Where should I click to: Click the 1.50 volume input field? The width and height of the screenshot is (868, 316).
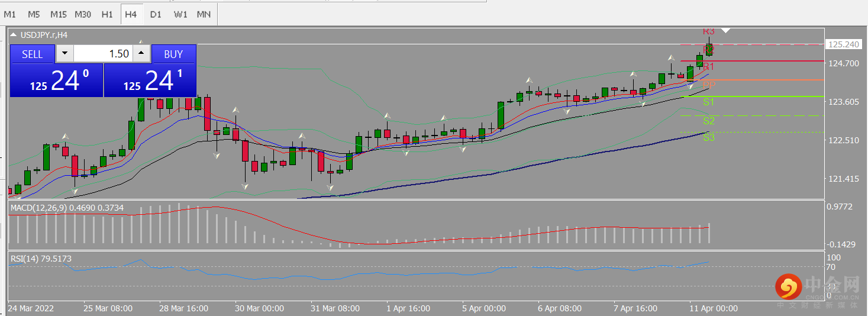point(102,54)
